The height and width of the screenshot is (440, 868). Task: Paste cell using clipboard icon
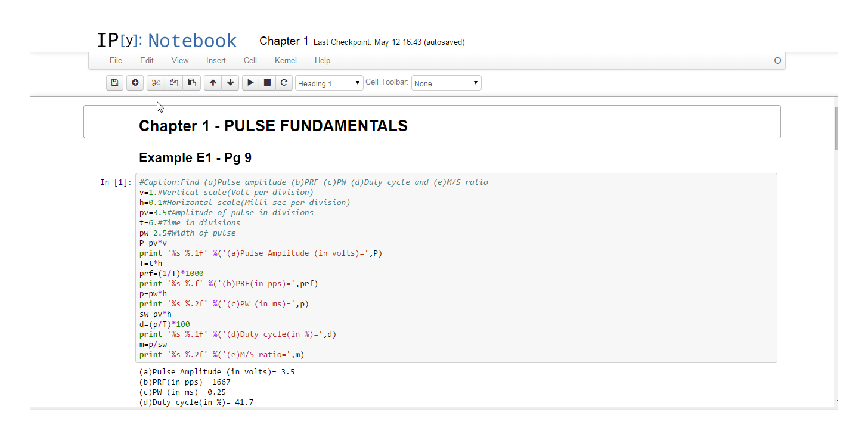(191, 83)
